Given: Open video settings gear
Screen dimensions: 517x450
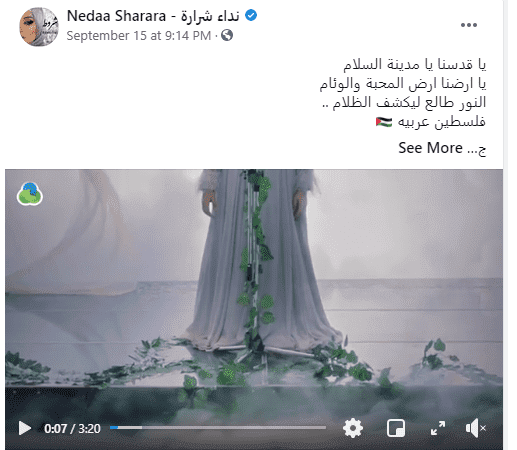Looking at the screenshot, I should coord(353,428).
